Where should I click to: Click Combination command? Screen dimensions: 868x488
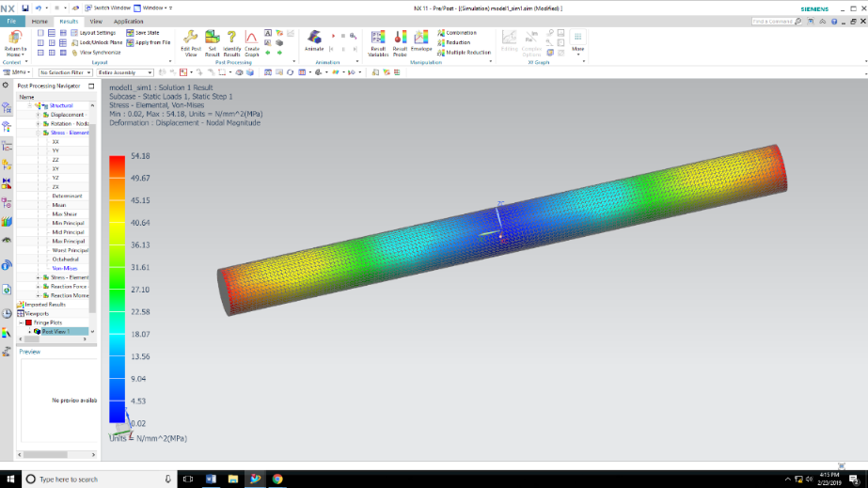coord(457,33)
